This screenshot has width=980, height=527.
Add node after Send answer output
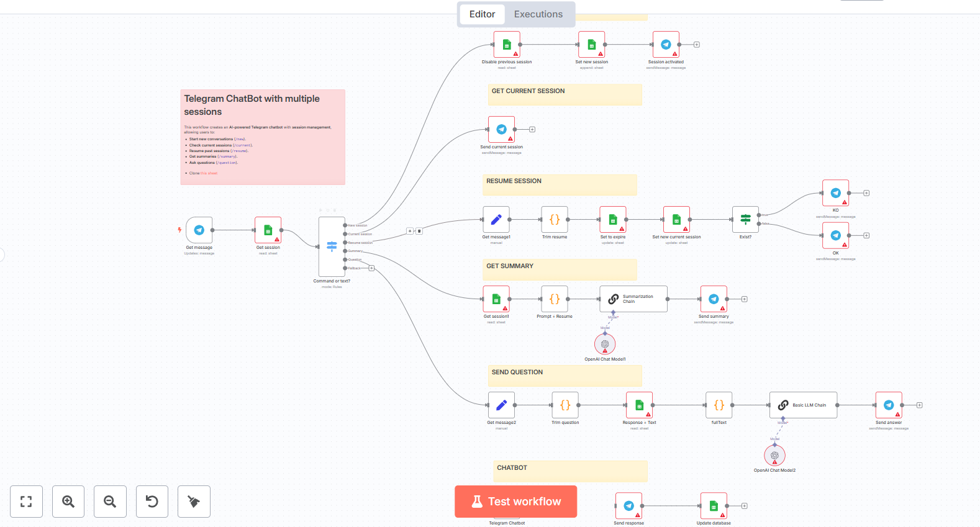920,405
